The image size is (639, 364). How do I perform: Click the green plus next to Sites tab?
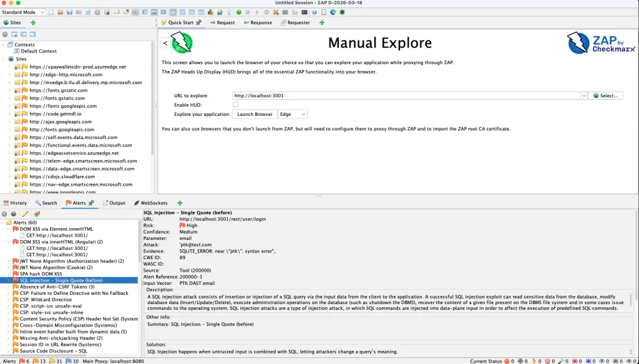33,22
